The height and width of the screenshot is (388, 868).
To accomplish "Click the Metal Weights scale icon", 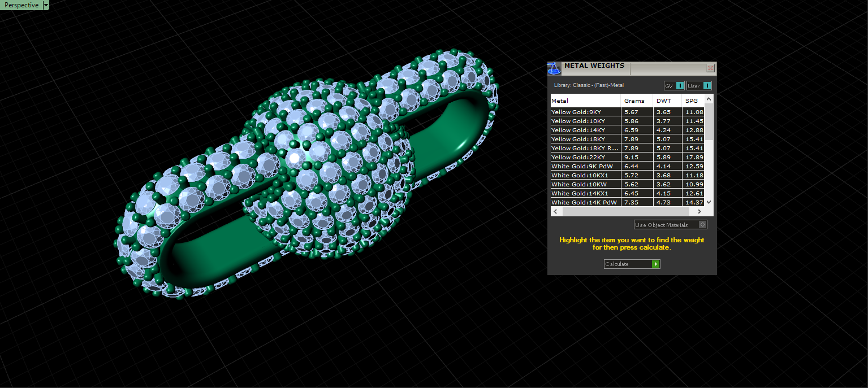I will pos(555,68).
